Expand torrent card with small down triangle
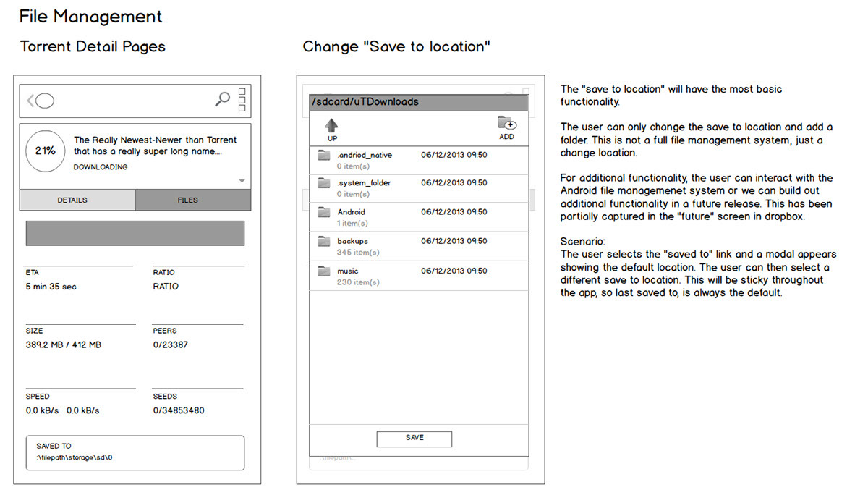Image resolution: width=868 pixels, height=503 pixels. coord(242,181)
